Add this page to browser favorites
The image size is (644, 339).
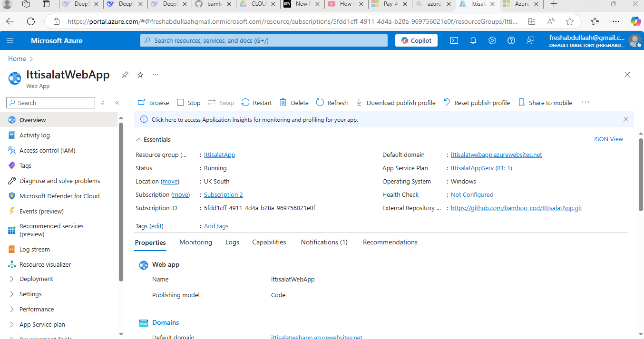[570, 21]
